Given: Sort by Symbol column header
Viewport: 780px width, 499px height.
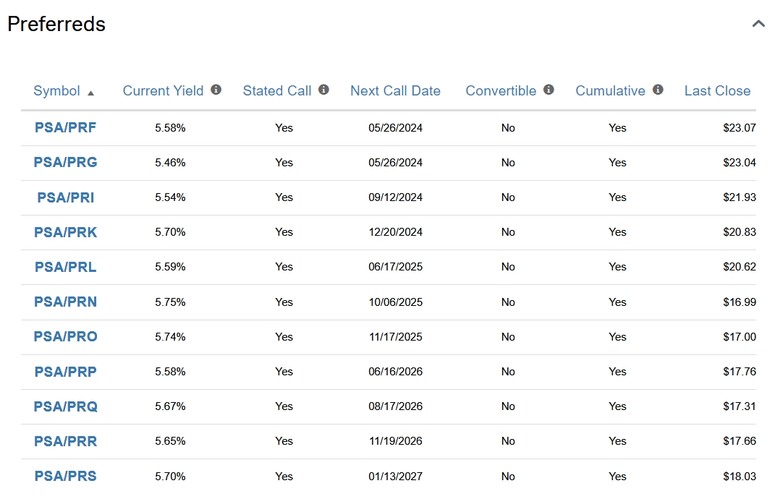Looking at the screenshot, I should [x=56, y=91].
